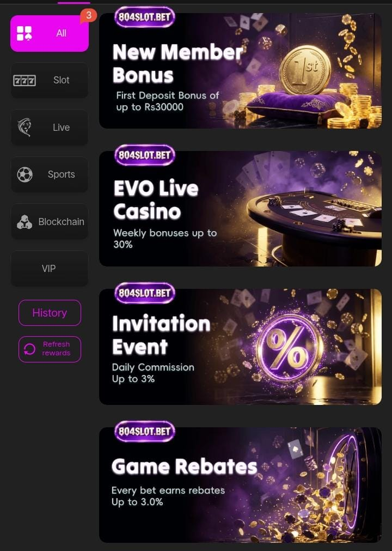The image size is (392, 551).
Task: Open the Blockchain cubes icon
Action: [24, 222]
